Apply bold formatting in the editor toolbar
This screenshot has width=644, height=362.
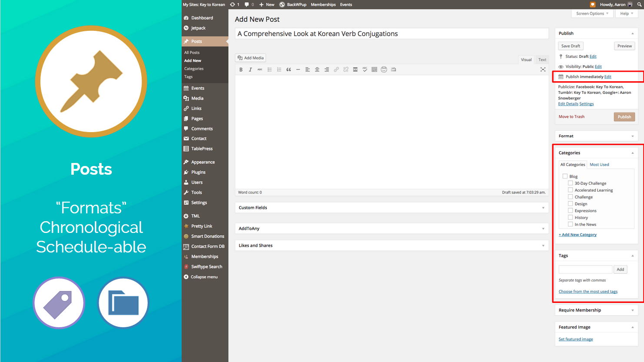coord(241,70)
